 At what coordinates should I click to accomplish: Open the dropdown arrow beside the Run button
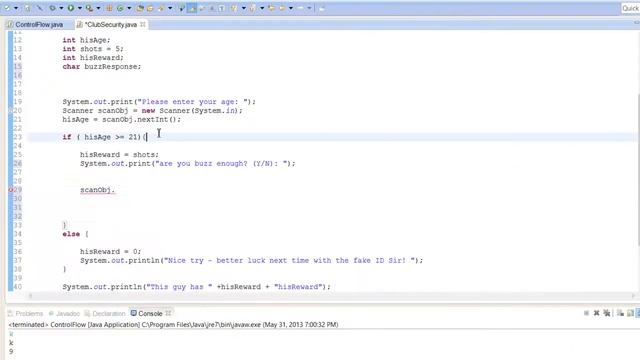(80, 8)
